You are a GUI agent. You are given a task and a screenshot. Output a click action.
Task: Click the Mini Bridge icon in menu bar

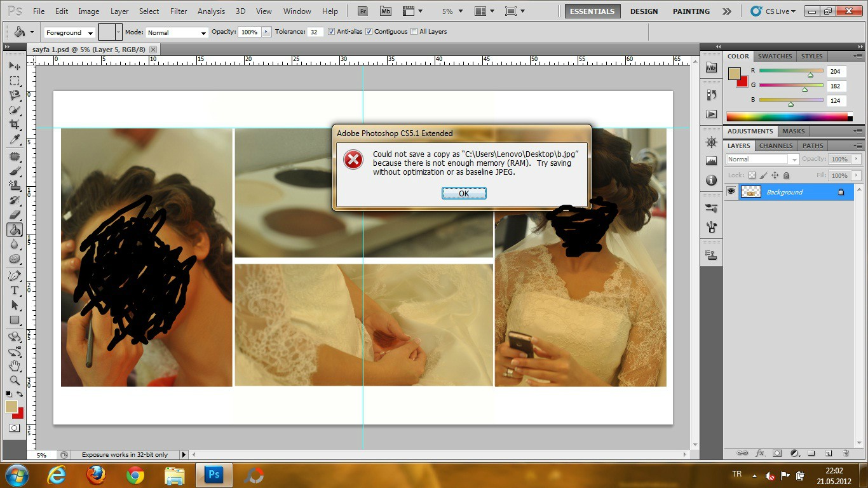click(x=385, y=11)
